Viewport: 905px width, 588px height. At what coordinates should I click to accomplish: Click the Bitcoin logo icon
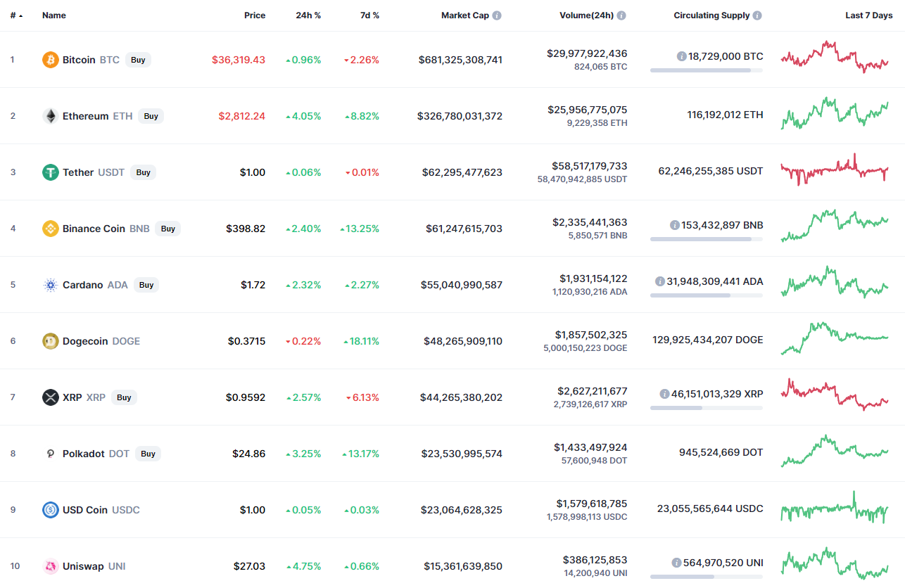click(50, 60)
